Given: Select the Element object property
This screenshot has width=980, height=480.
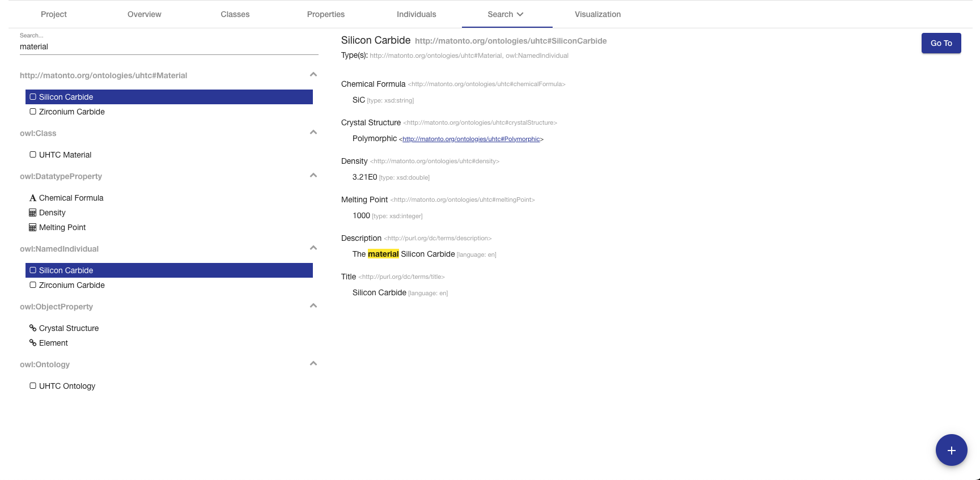Looking at the screenshot, I should [x=169, y=343].
